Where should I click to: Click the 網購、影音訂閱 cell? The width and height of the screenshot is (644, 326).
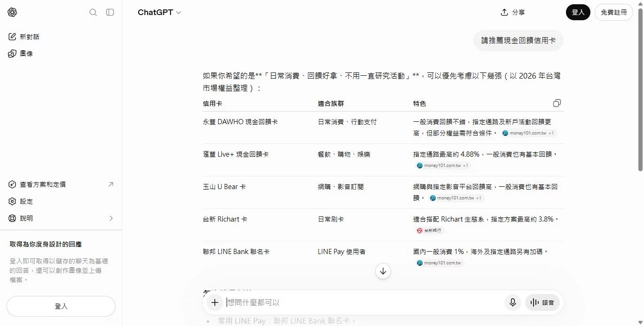tap(341, 187)
